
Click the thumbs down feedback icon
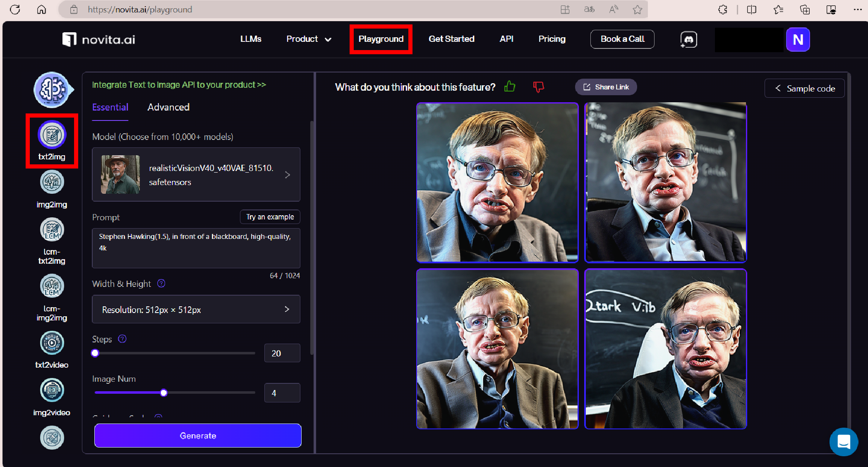click(538, 87)
